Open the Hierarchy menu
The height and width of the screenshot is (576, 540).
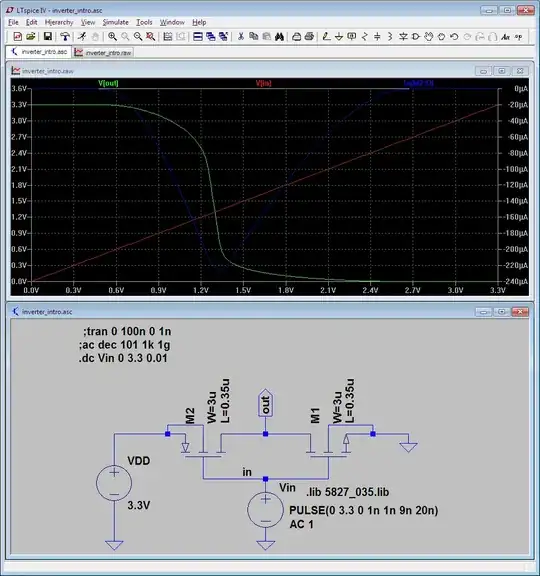pos(59,22)
